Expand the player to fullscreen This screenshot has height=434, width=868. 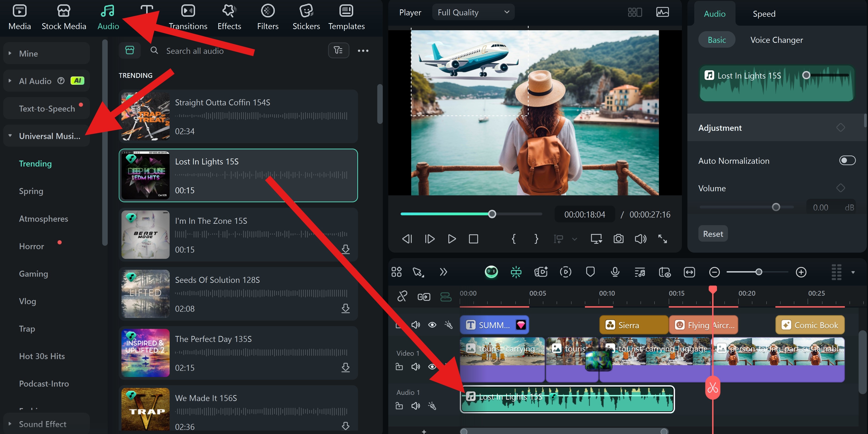pyautogui.click(x=662, y=239)
